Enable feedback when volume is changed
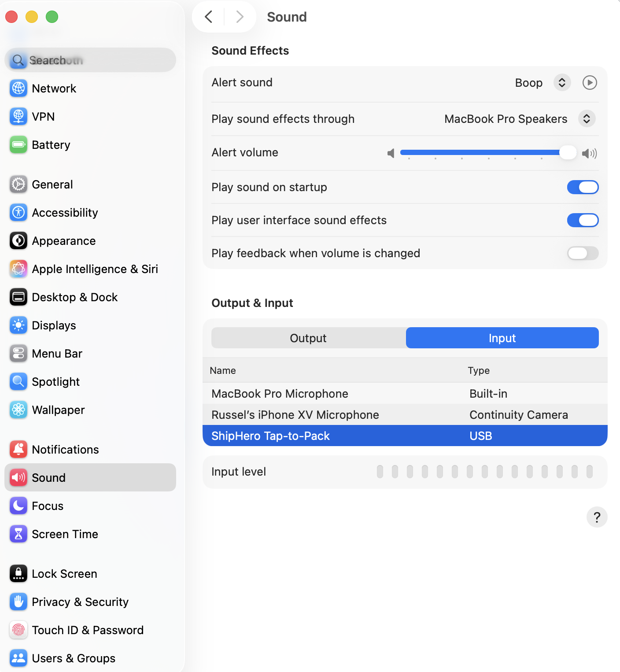This screenshot has height=672, width=620. click(x=583, y=253)
